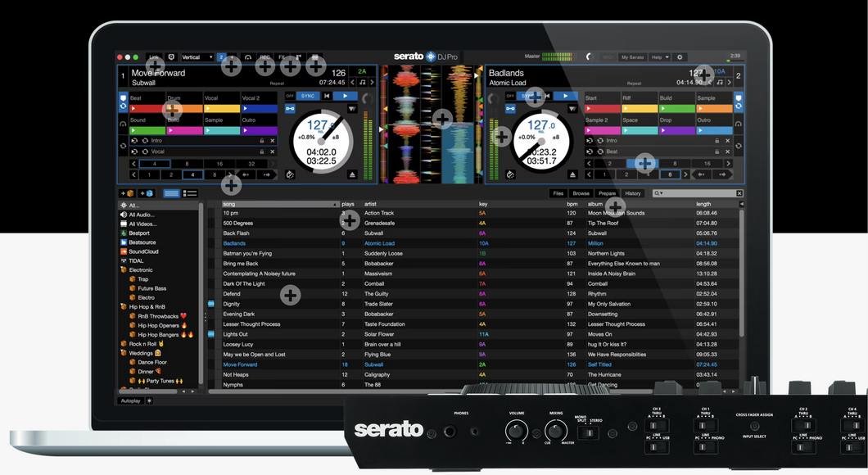Viewport: 868px width, 475px height.
Task: Click left deck beatgrid edit icon
Action: pyautogui.click(x=352, y=109)
